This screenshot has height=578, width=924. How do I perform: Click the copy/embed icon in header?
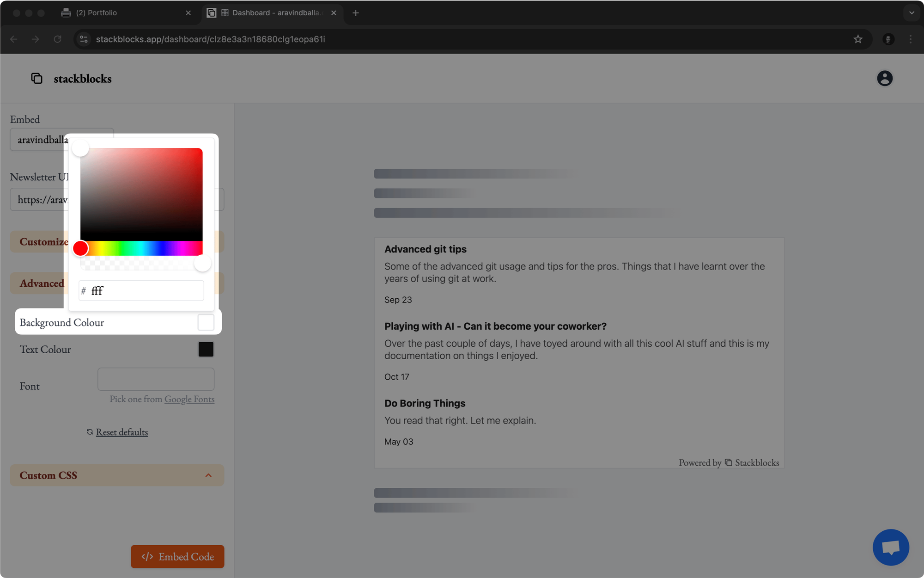pyautogui.click(x=36, y=78)
